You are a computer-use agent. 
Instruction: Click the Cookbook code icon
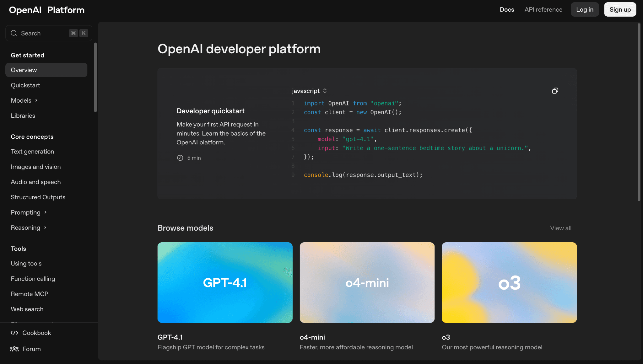click(x=14, y=333)
